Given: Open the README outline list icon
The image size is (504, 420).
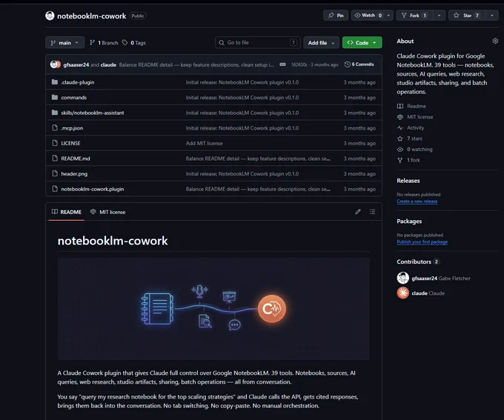Looking at the screenshot, I should coord(372,212).
